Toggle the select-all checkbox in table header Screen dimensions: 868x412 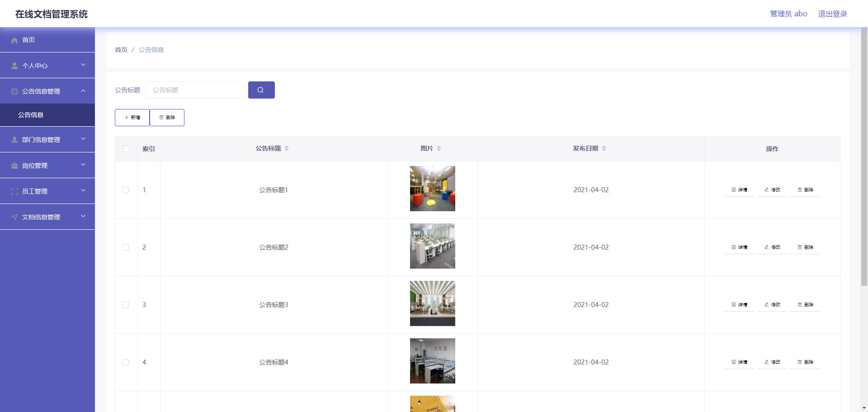click(x=127, y=149)
